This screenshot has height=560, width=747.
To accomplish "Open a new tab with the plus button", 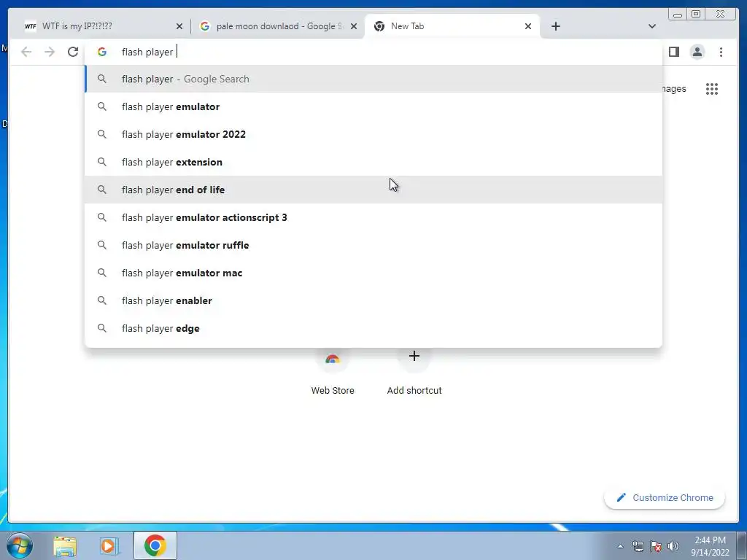I will tap(555, 27).
